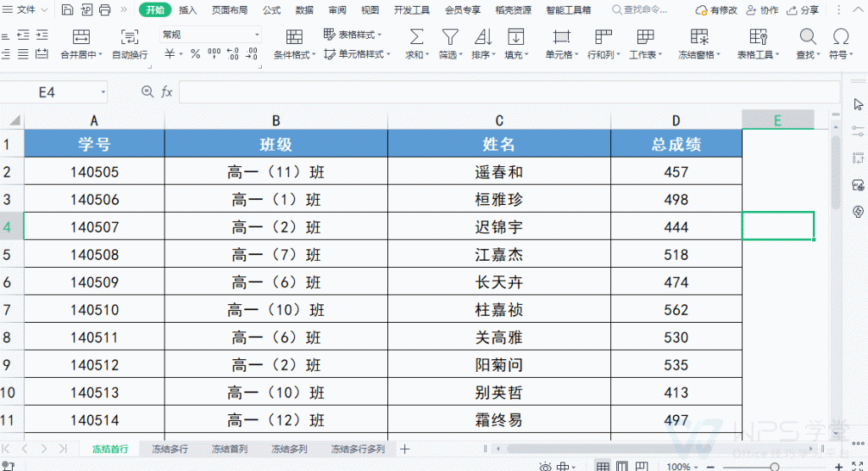Toggle 自动换行 wrap text
Screen dimensions: 868x471
pyautogui.click(x=130, y=44)
